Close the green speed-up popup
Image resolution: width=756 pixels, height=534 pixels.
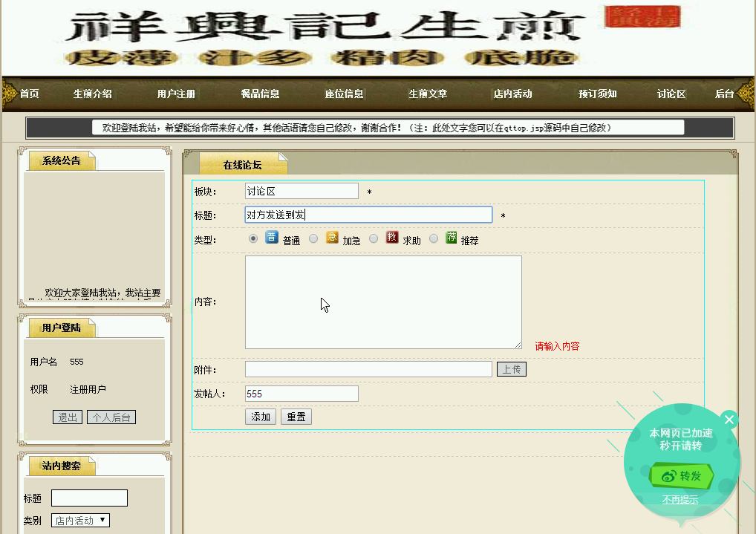click(729, 420)
